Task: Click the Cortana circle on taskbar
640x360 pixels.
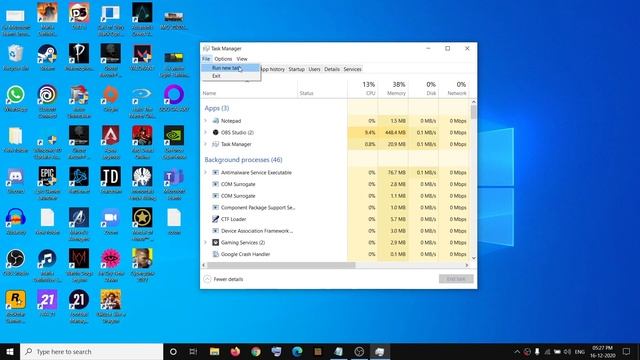Action: [173, 351]
